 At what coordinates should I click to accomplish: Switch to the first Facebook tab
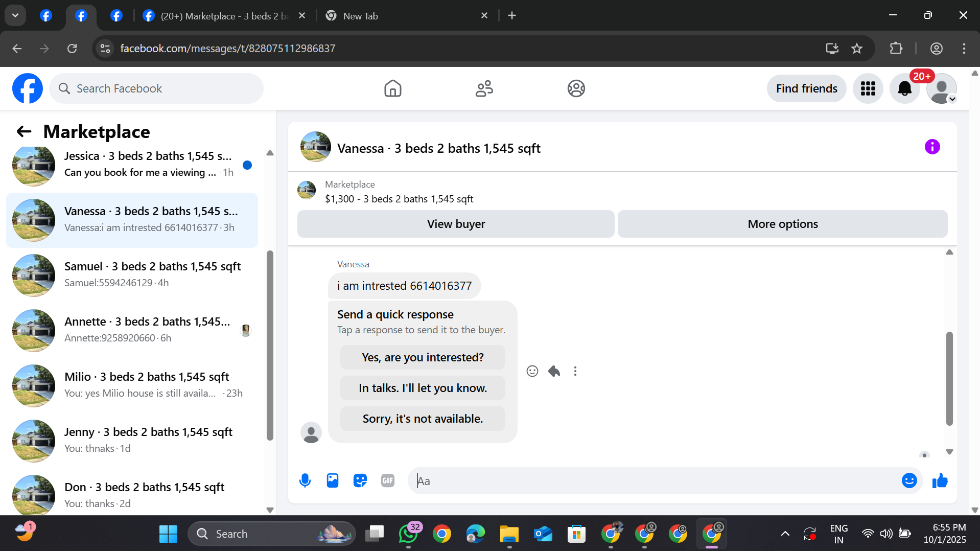pos(46,16)
